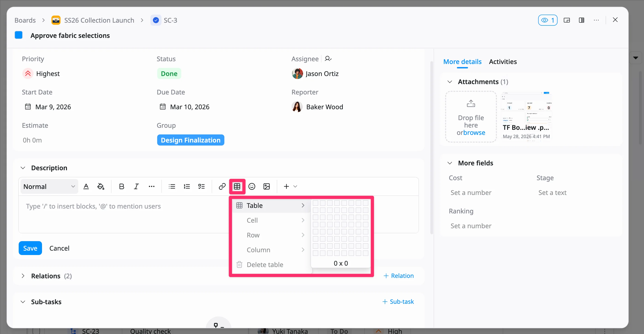Open the three-dot more options menu
The width and height of the screenshot is (644, 334).
596,20
